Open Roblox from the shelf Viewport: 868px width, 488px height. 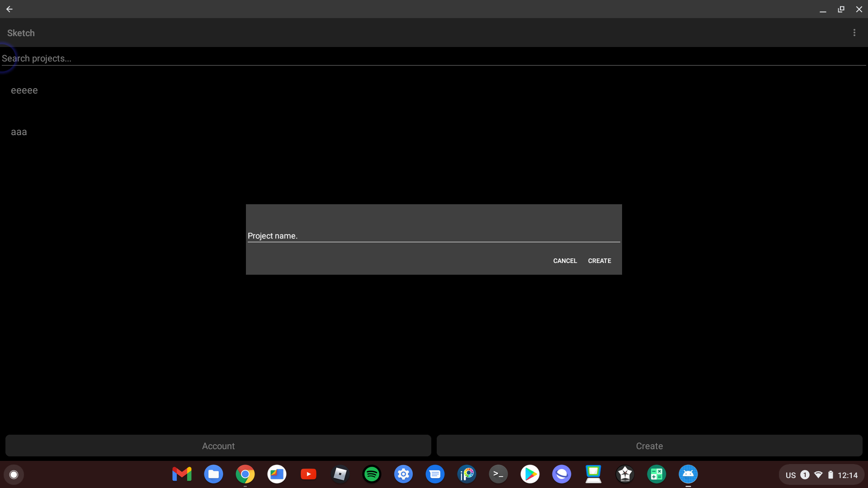coord(340,474)
